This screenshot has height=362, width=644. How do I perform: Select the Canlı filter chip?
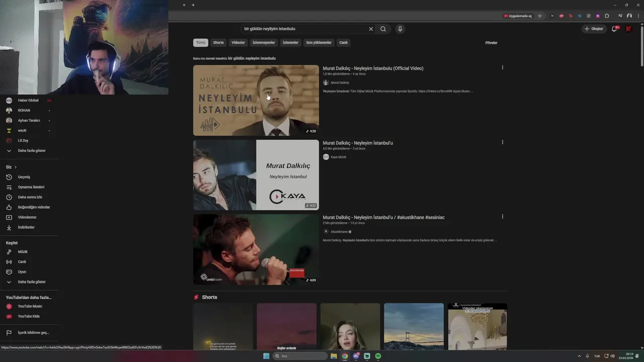[x=344, y=43]
